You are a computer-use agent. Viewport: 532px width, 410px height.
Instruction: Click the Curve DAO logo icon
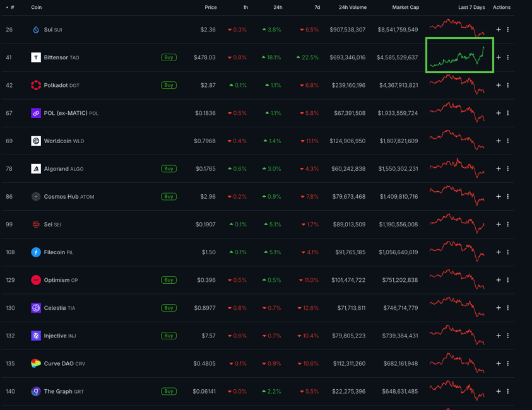36,363
